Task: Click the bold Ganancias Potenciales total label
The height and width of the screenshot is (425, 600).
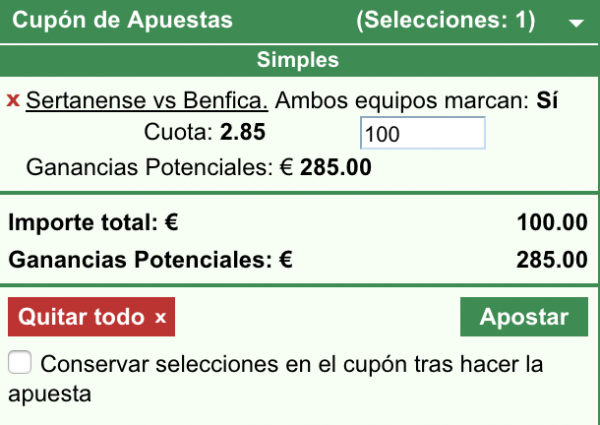Action: (150, 260)
